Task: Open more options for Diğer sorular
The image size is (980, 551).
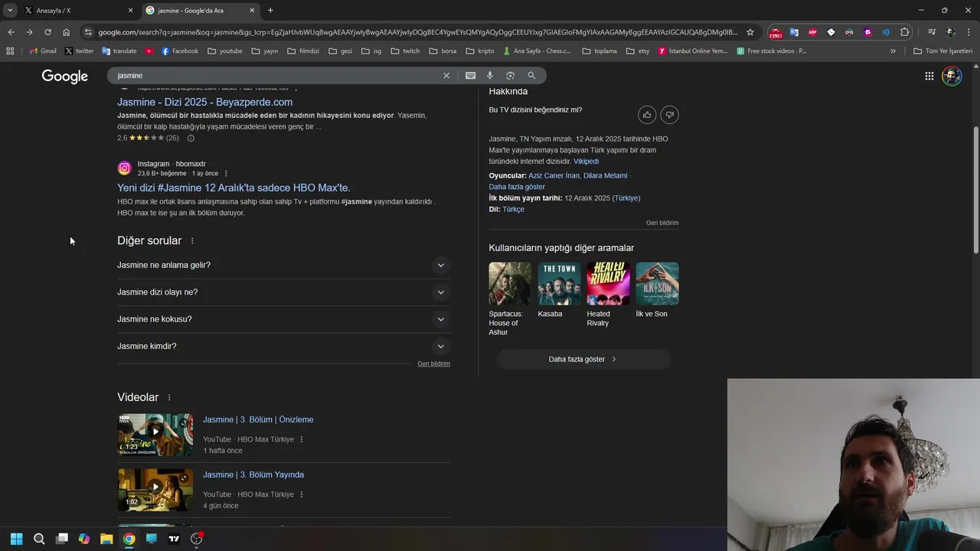Action: point(192,241)
